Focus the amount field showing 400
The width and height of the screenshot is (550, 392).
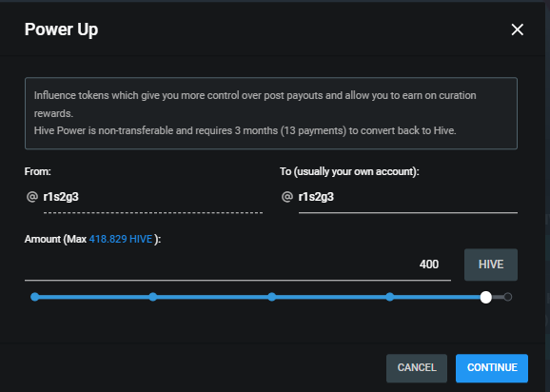pos(238,265)
